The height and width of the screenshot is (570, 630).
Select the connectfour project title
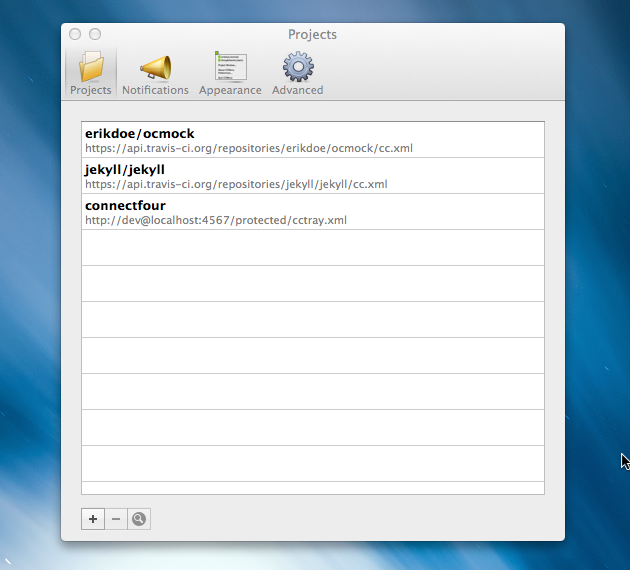coord(125,205)
